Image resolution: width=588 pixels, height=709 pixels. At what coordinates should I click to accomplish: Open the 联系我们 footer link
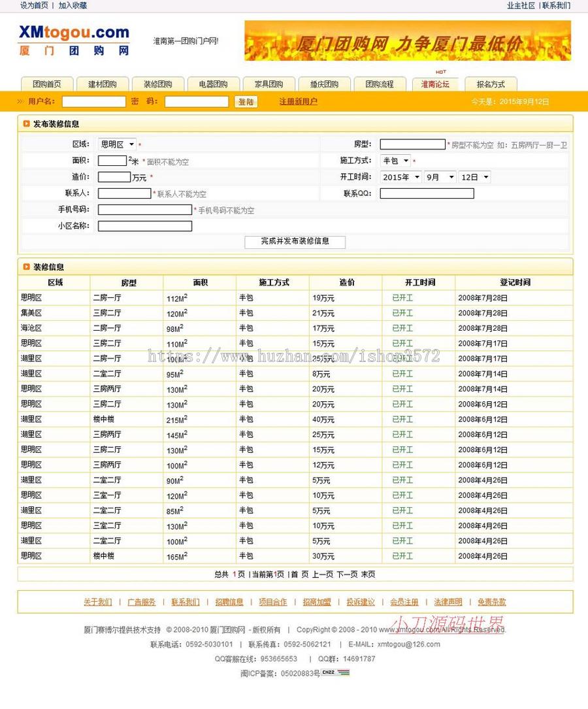[x=186, y=602]
